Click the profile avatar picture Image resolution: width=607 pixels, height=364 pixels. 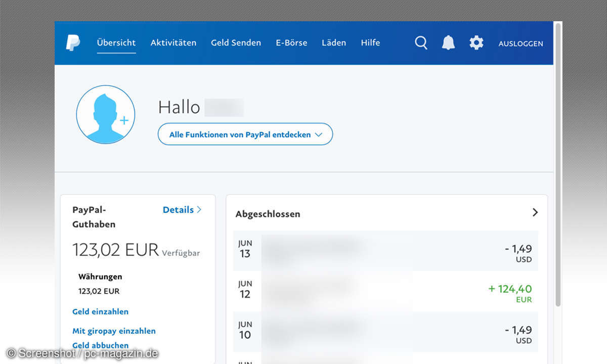pos(106,114)
